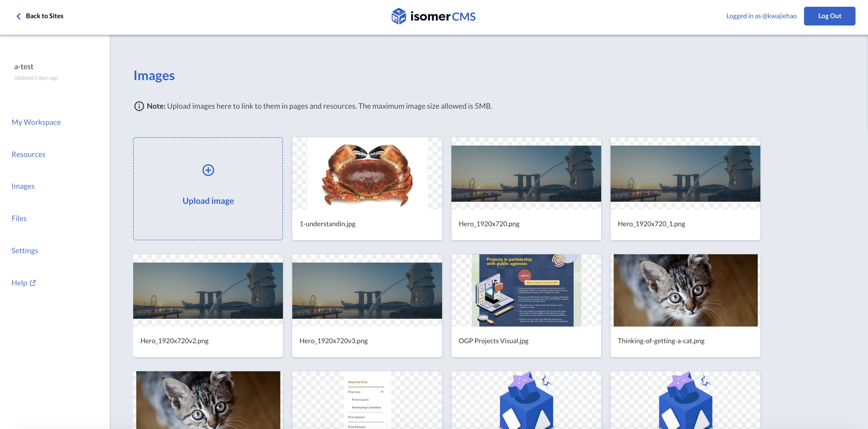Click the Isomer CMS logo

click(433, 16)
